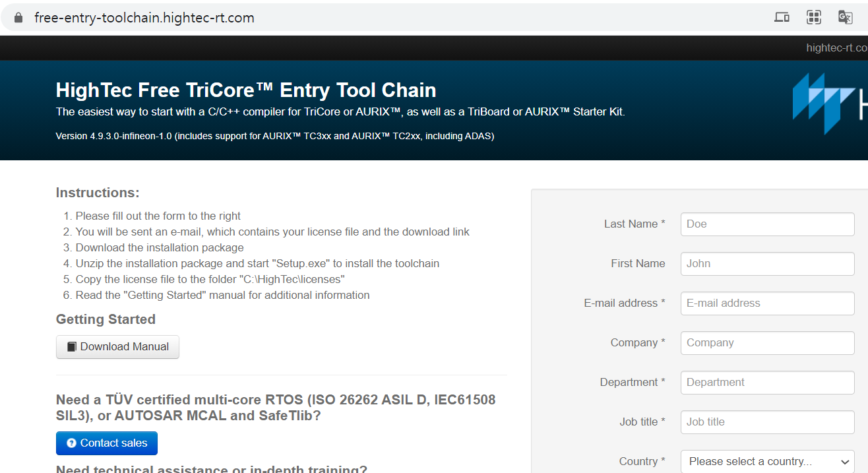Image resolution: width=868 pixels, height=473 pixels.
Task: Select the free-entry-toolchain.hightec-rt.com URL text
Action: click(x=144, y=18)
